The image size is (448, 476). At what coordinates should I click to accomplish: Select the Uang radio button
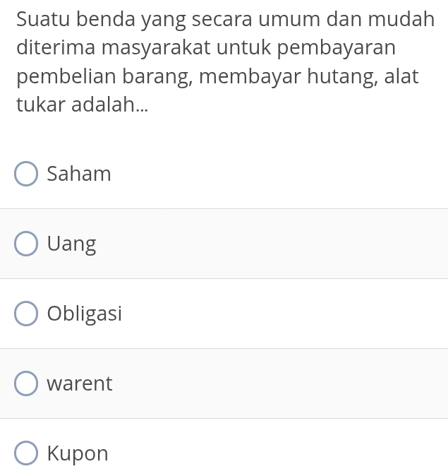click(x=27, y=244)
